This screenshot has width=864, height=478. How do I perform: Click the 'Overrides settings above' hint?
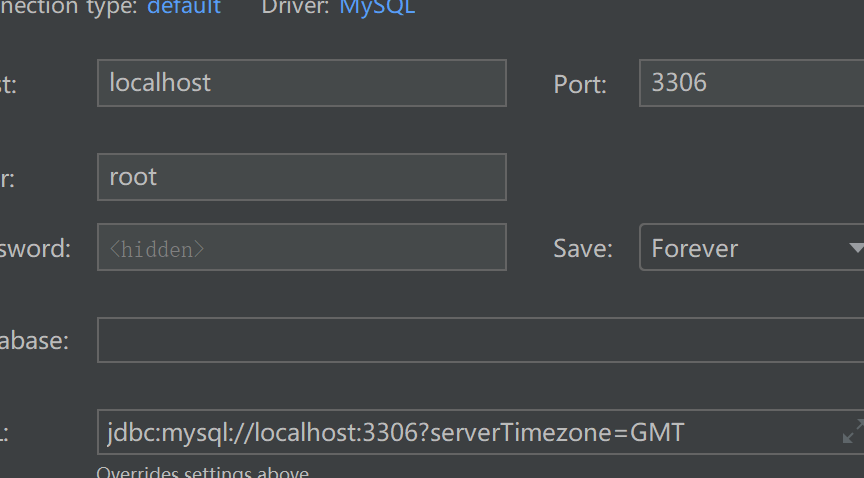pyautogui.click(x=202, y=472)
